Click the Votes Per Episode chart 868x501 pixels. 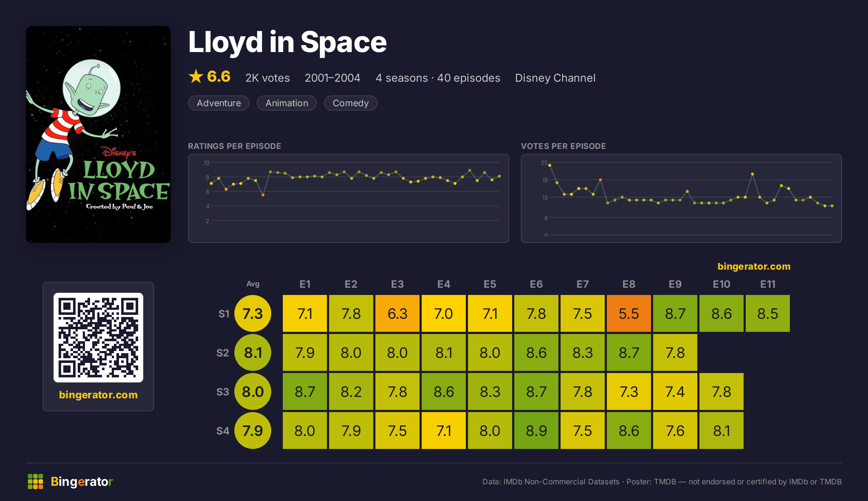pyautogui.click(x=681, y=198)
